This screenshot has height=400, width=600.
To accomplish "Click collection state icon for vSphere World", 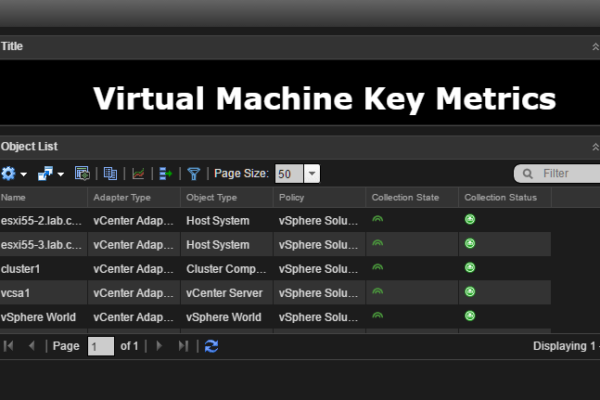I will click(x=378, y=316).
